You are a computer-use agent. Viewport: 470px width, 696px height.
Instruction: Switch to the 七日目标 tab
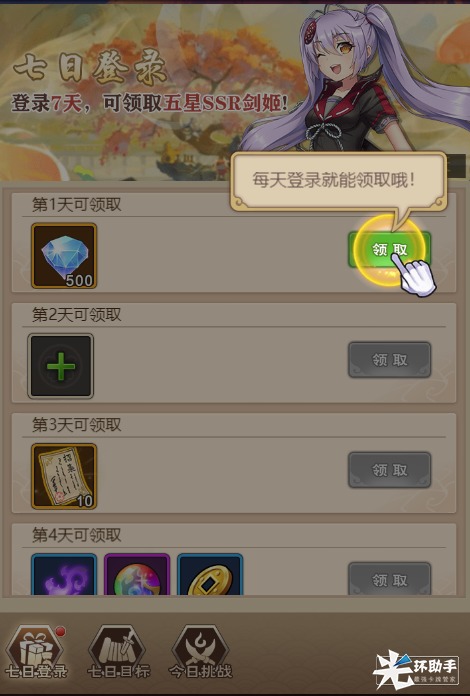[118, 652]
